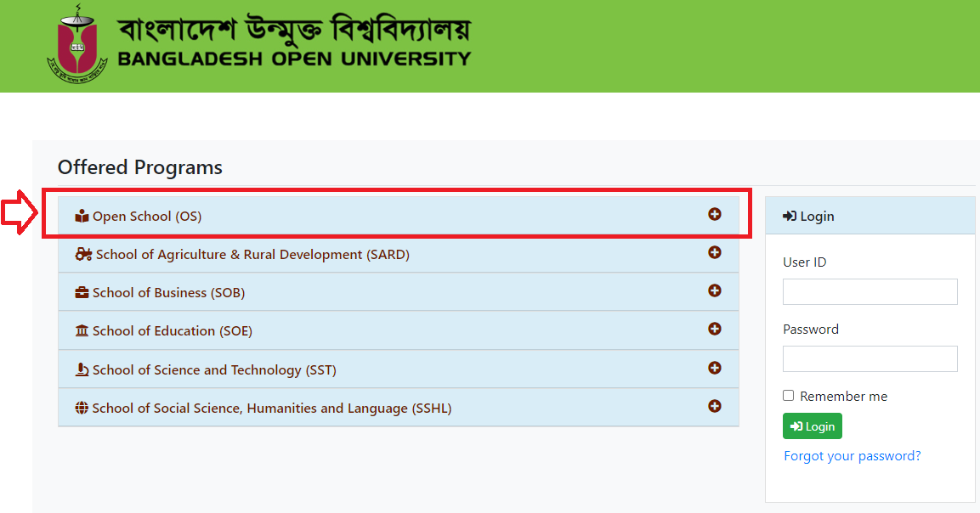This screenshot has width=980, height=513.
Task: Click the Login panel header text
Action: [817, 217]
